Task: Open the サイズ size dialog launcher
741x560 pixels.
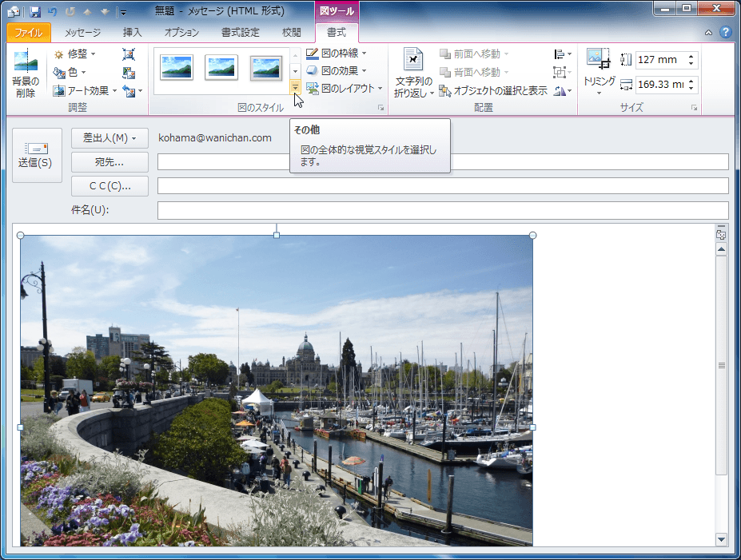Action: (694, 108)
